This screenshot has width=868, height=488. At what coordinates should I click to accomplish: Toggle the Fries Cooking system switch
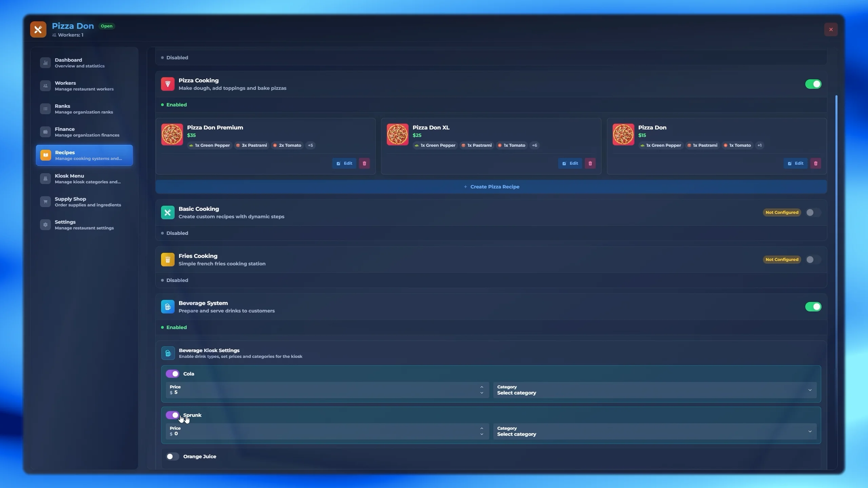click(x=813, y=260)
